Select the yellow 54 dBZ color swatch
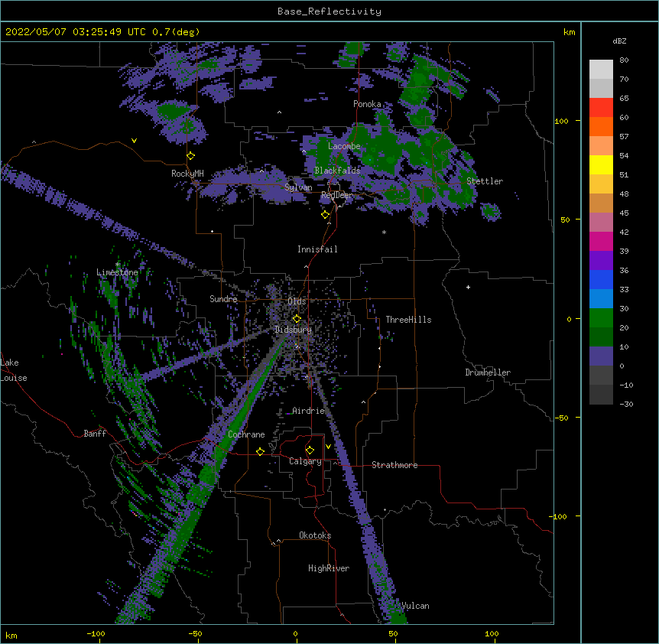 601,164
